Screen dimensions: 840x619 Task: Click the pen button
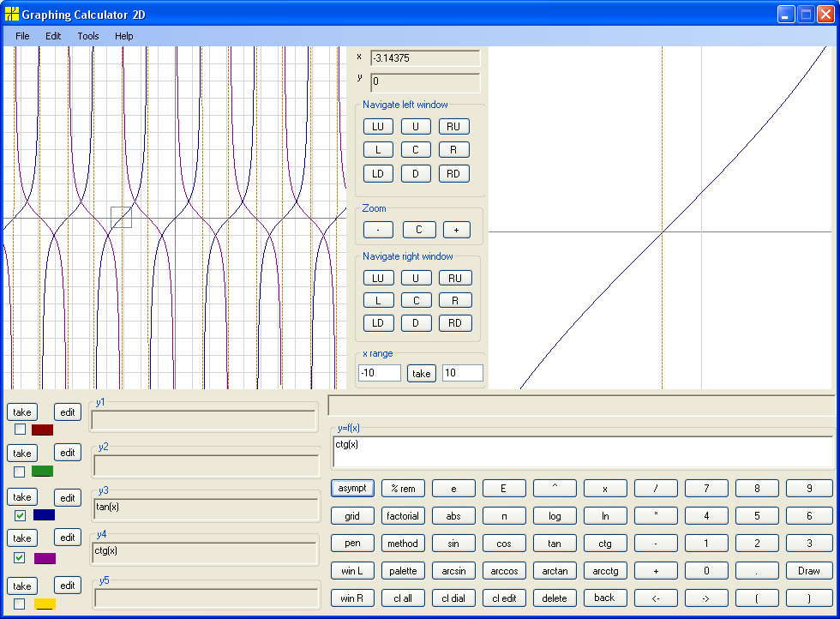[352, 543]
